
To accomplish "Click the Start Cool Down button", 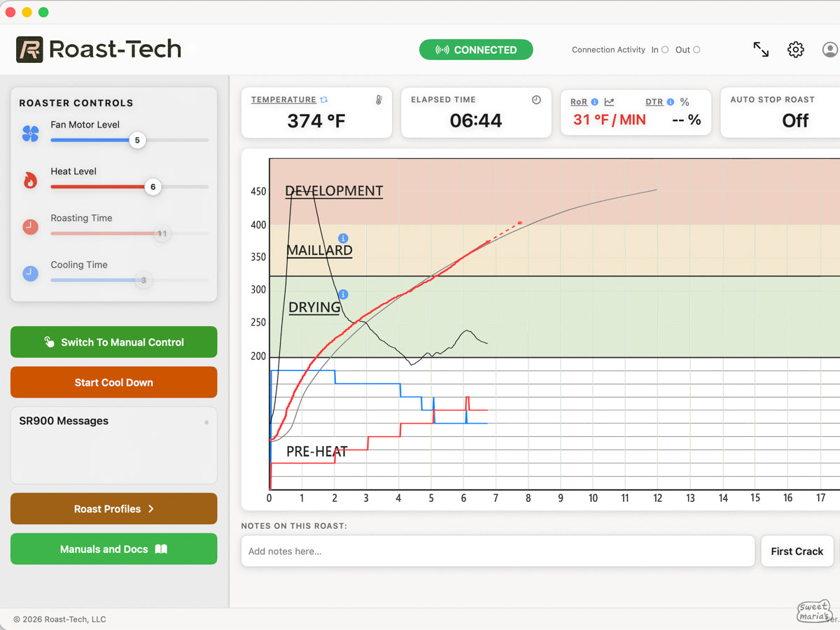I will pos(113,382).
